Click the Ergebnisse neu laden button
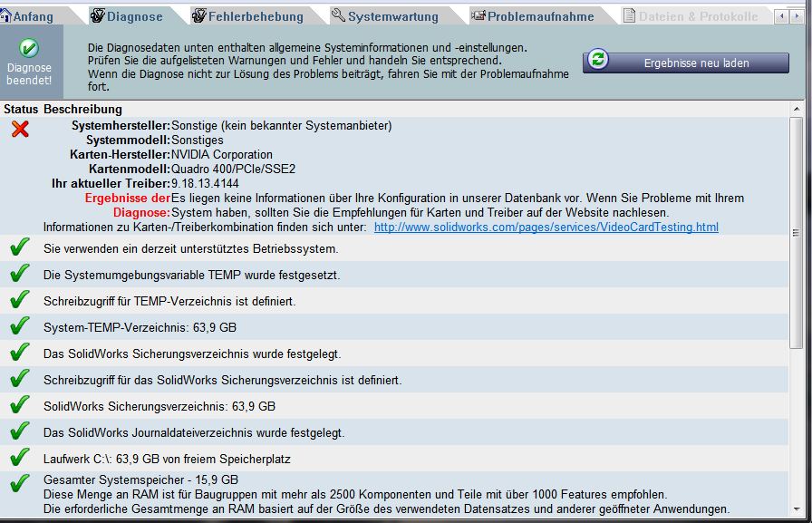 click(x=686, y=63)
